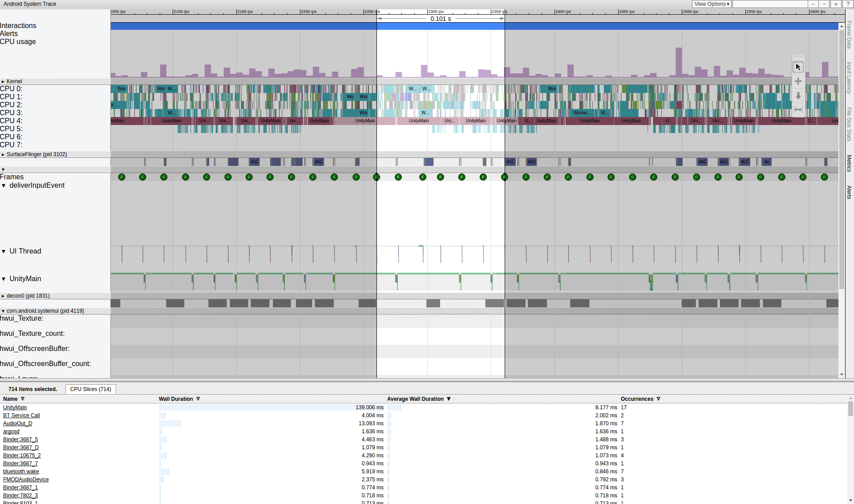Collapse the deliverInputEvent track
Image resolution: width=854 pixels, height=504 pixels.
pyautogui.click(x=4, y=186)
